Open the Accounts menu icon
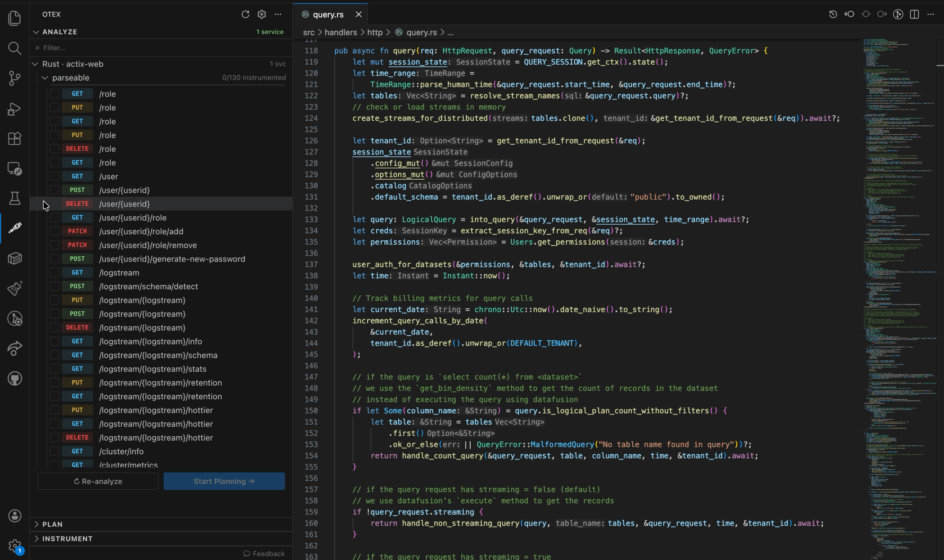The height and width of the screenshot is (560, 944). 14,516
